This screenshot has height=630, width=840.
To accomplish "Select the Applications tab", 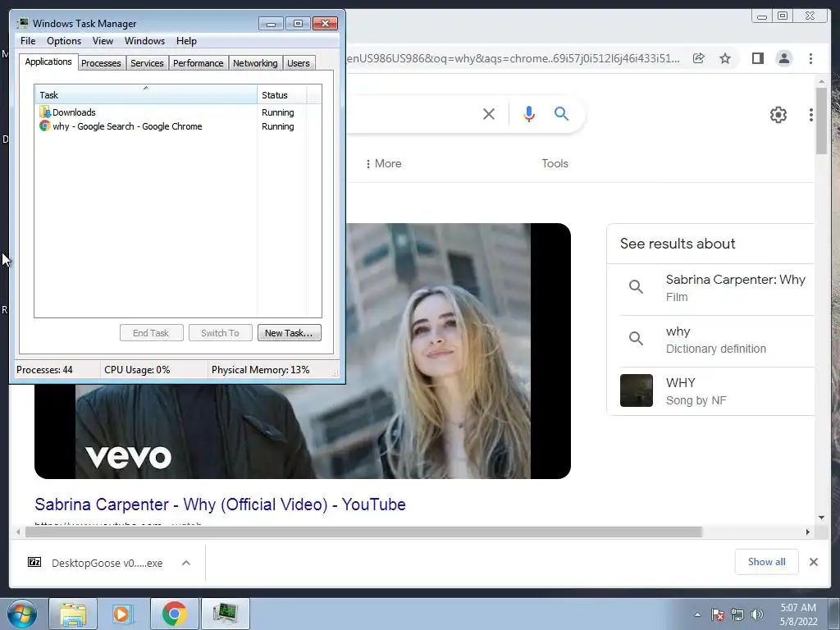I will (48, 62).
